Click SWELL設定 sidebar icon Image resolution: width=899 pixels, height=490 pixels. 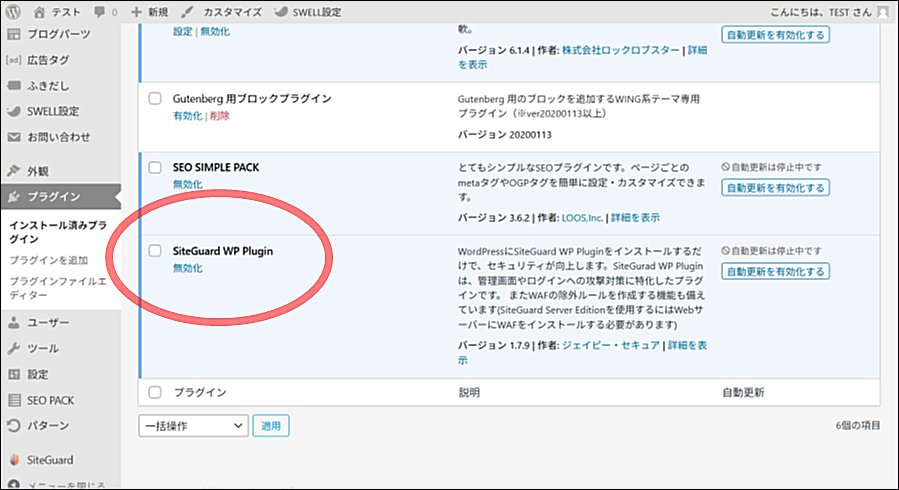point(14,111)
